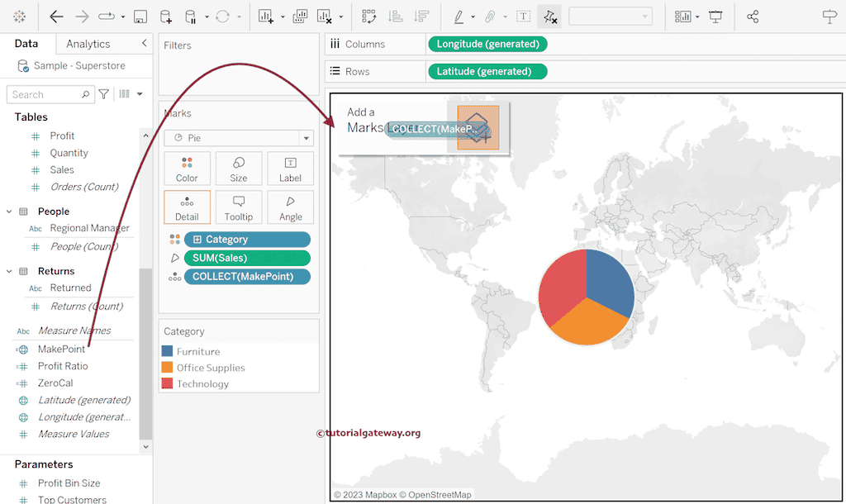This screenshot has width=846, height=504.
Task: Click the Swap rows and columns icon
Action: pos(369,17)
